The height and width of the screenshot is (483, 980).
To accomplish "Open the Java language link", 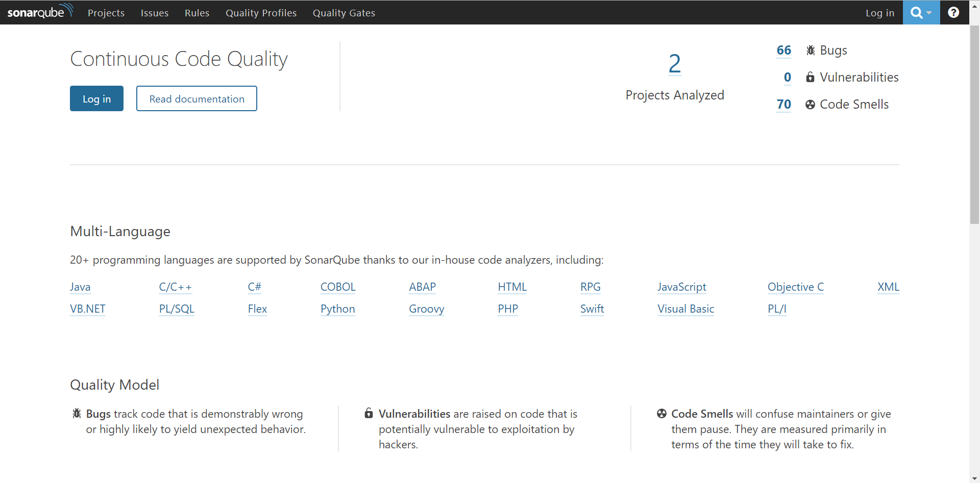I will [x=80, y=287].
